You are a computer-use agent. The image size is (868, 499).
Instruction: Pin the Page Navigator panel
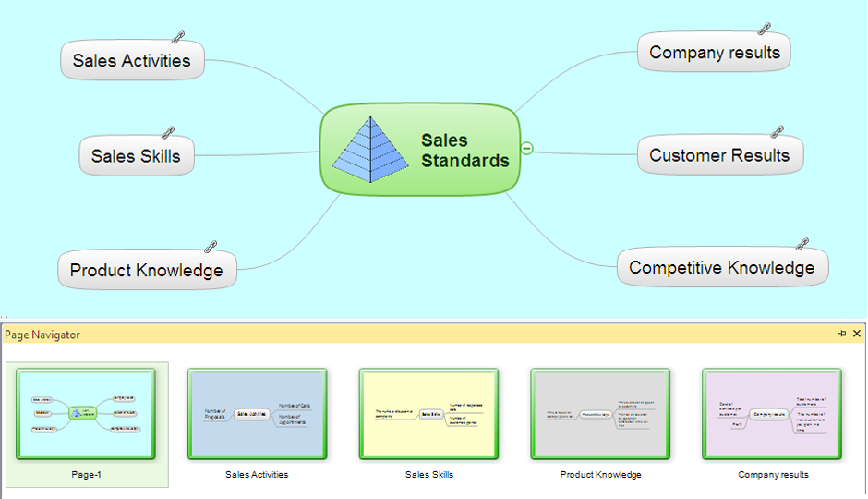(x=842, y=334)
